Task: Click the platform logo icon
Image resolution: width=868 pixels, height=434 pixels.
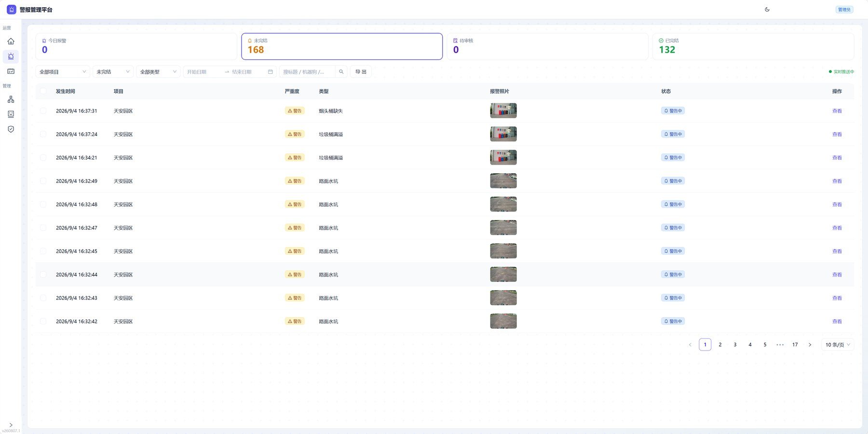Action: pyautogui.click(x=12, y=10)
